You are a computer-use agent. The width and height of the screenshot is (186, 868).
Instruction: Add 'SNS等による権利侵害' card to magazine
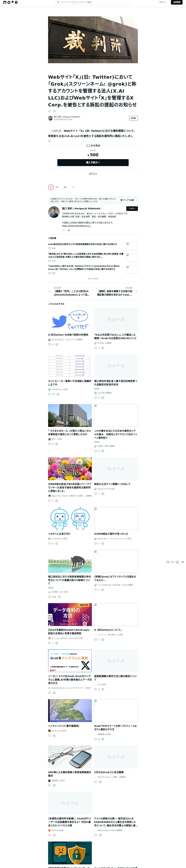[54, 785]
